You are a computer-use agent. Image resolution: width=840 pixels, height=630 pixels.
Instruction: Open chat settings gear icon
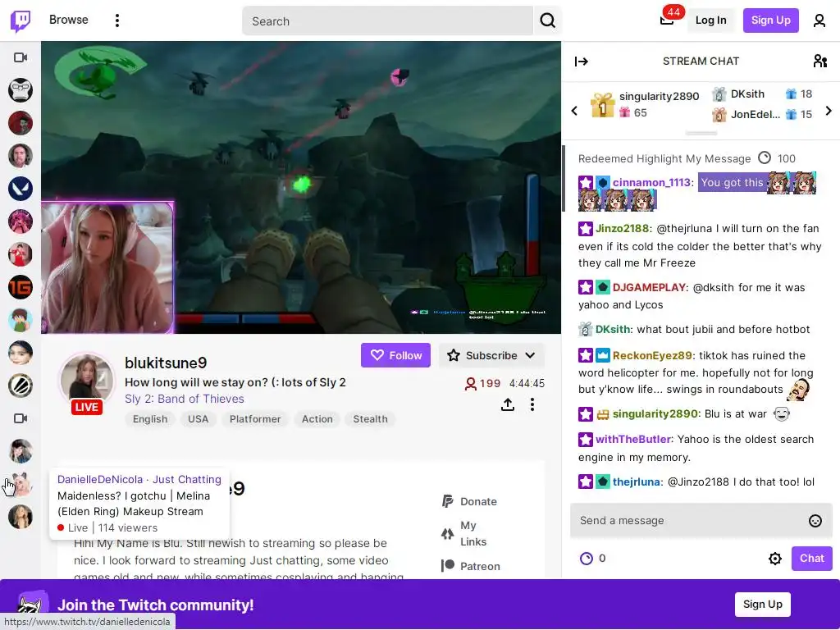click(x=774, y=559)
